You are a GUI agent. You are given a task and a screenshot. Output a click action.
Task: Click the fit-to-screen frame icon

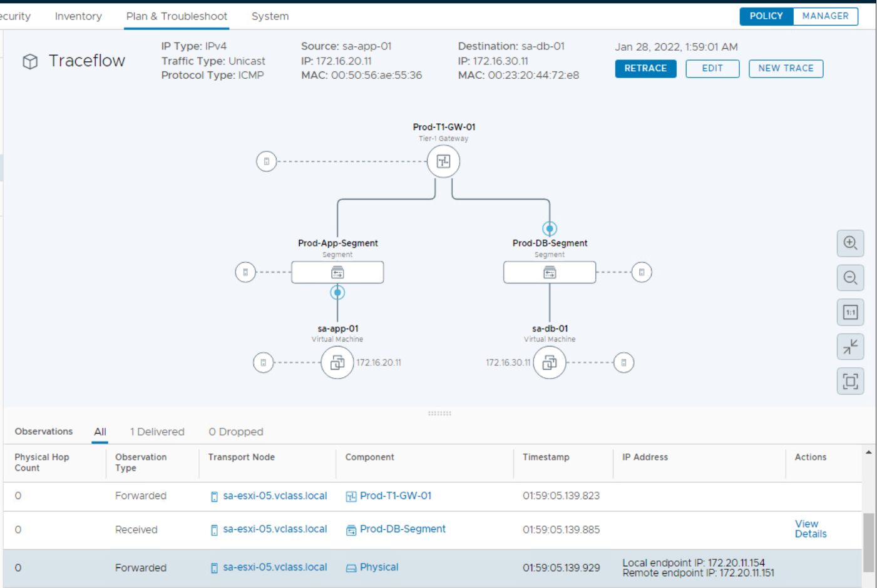[x=850, y=381]
